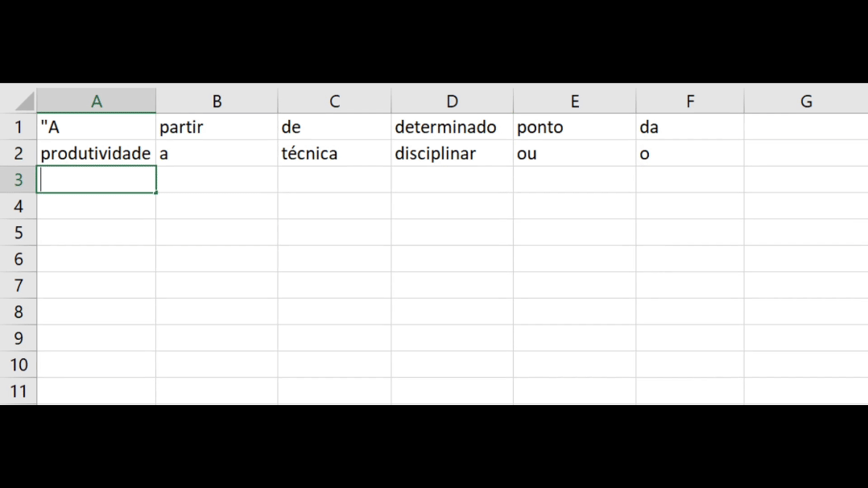Click the row 11 header

pyautogui.click(x=19, y=391)
